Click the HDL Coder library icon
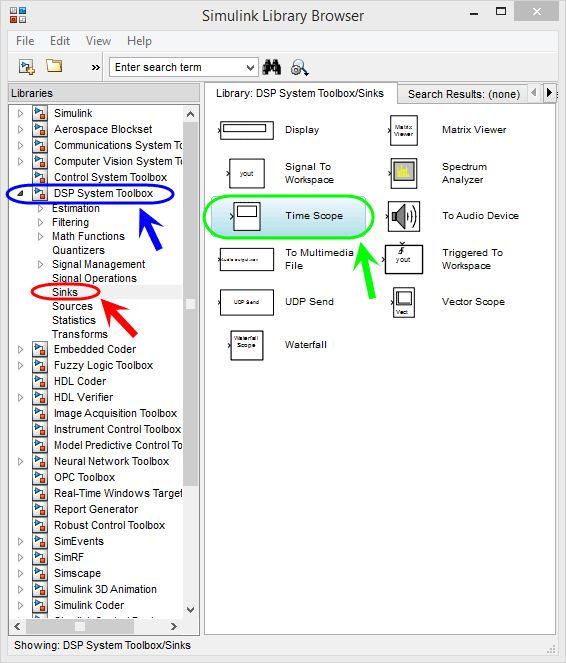The image size is (566, 663). [40, 381]
